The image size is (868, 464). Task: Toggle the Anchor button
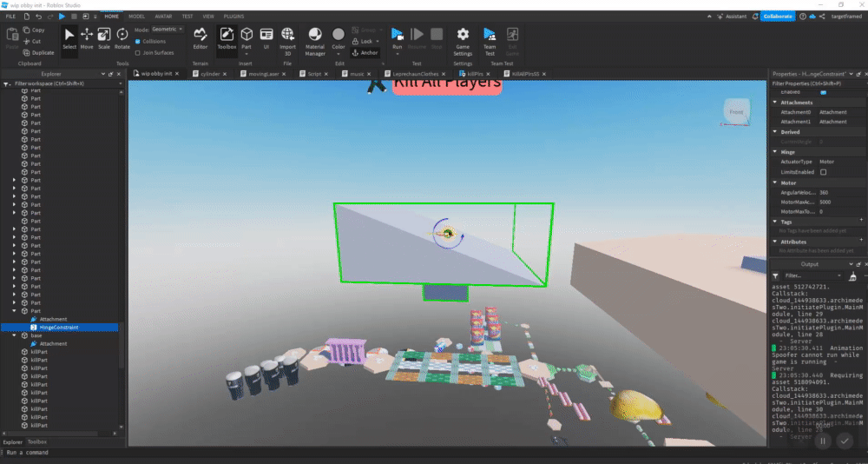[x=365, y=53]
